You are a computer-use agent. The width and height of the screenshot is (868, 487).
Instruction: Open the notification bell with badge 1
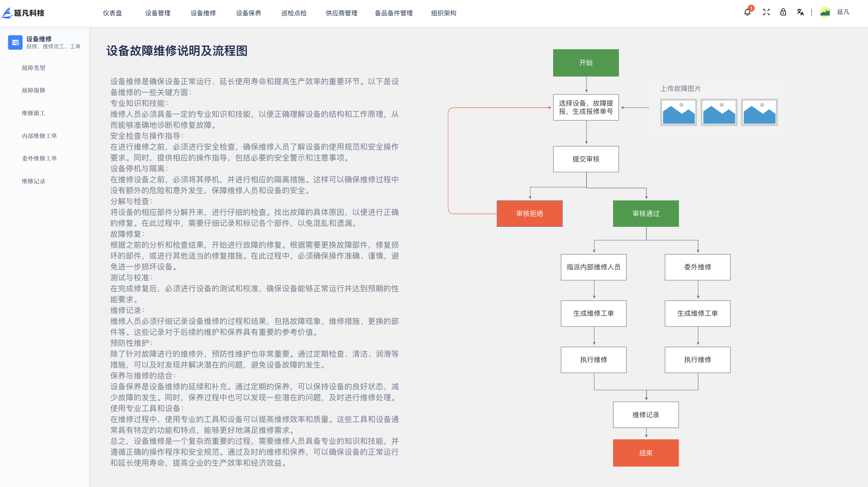[747, 12]
